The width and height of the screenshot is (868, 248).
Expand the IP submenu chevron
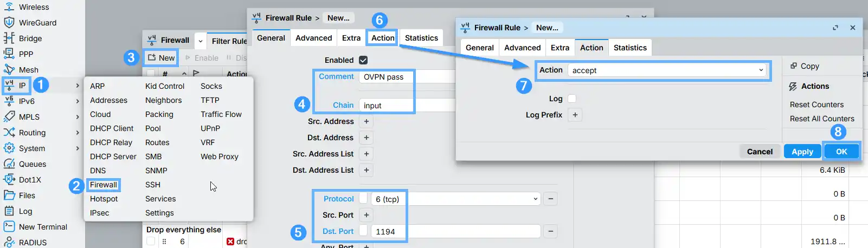pos(78,86)
